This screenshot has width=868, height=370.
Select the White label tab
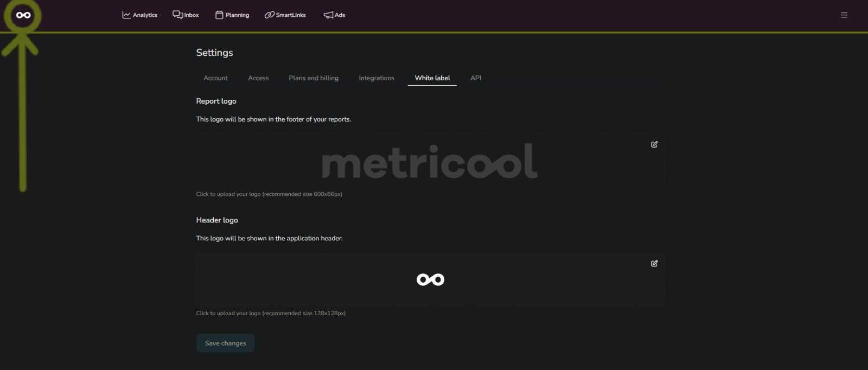[432, 78]
